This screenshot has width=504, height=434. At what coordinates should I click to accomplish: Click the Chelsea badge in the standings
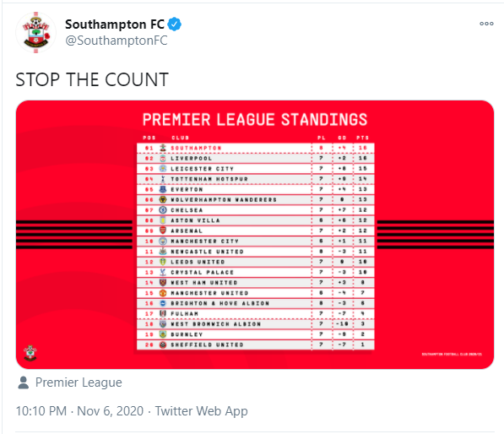click(163, 210)
